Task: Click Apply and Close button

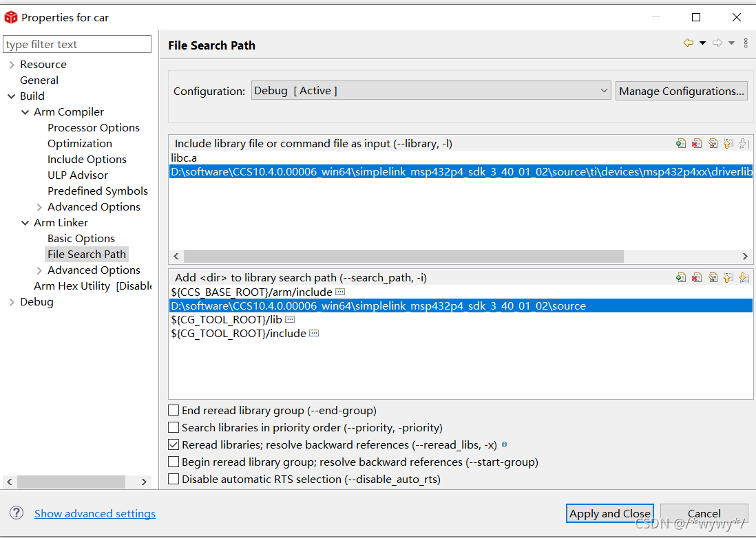Action: (610, 513)
